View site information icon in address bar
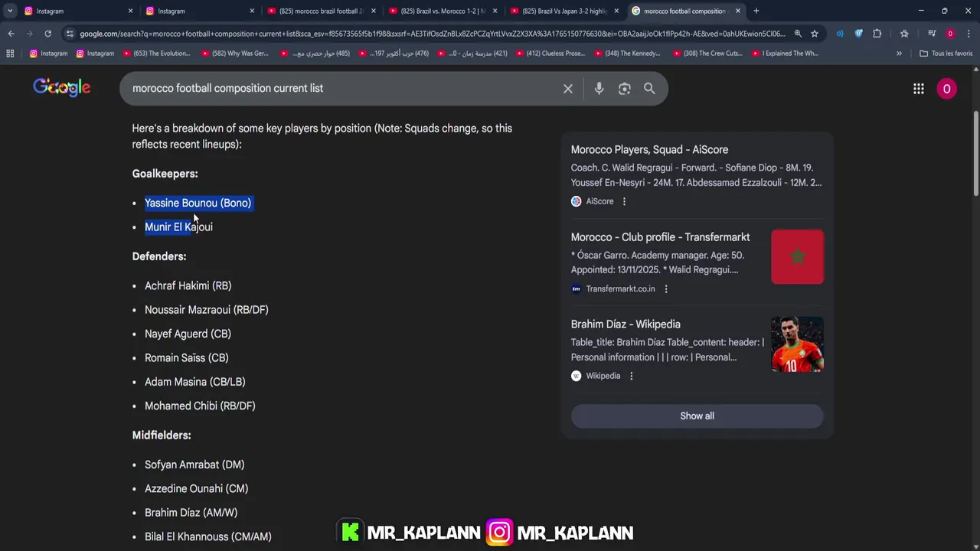Screen dimensions: 980x551 [70, 34]
